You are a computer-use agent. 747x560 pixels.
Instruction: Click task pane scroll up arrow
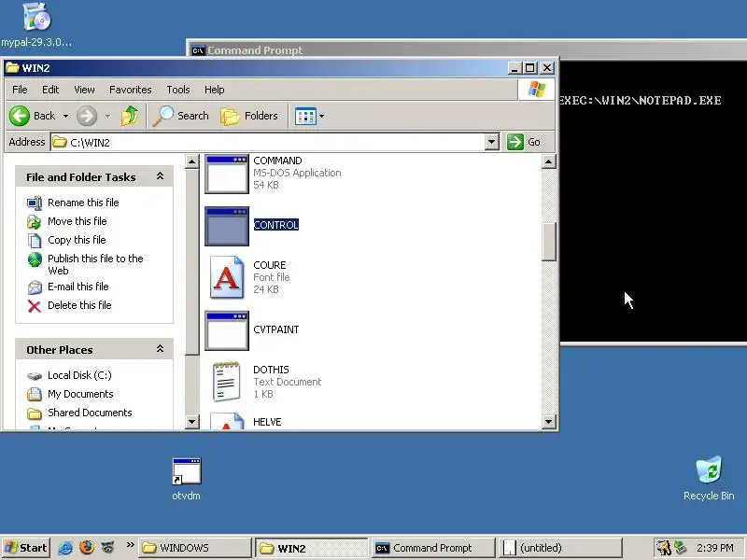coord(191,161)
